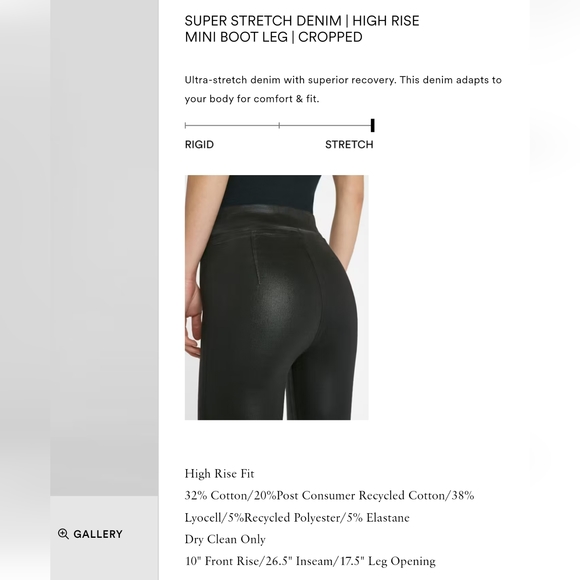Click the STRETCH label
Image resolution: width=580 pixels, height=580 pixels.
(x=349, y=144)
